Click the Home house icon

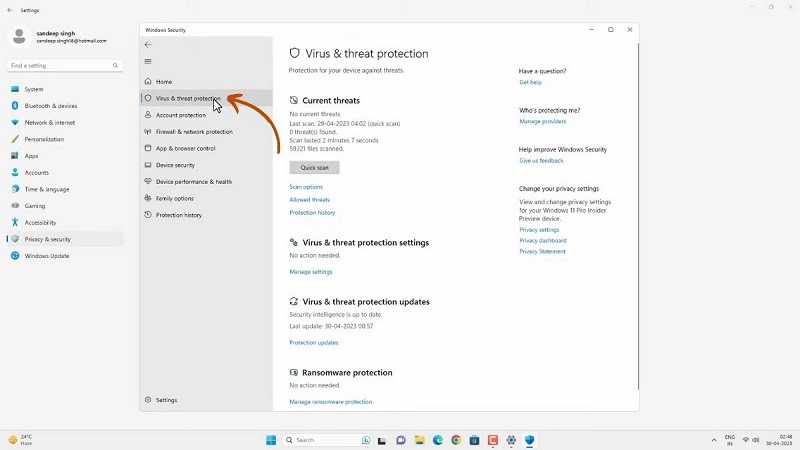click(x=148, y=81)
